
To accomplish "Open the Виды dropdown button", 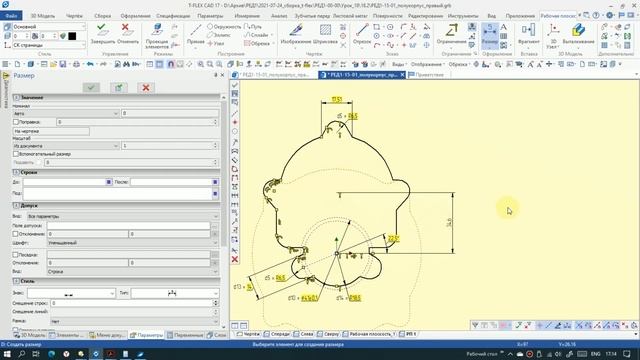I will 399,64.
